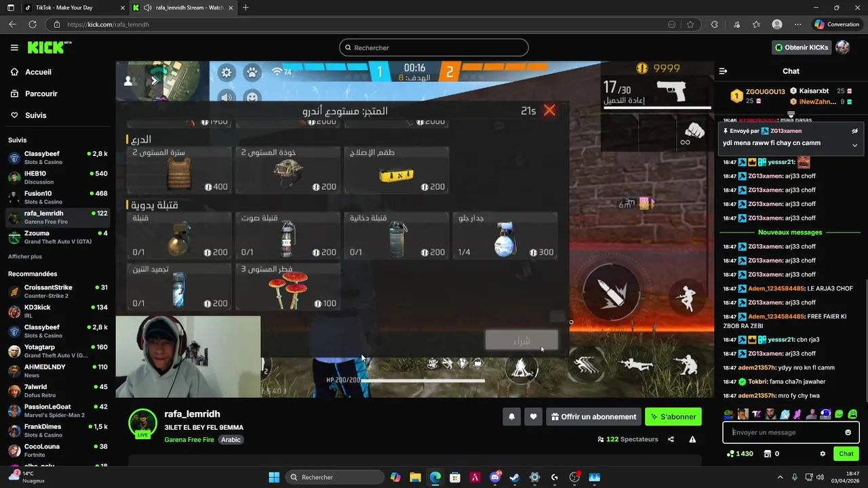Screen dimensions: 868x488
Task: Open Zzouma channel in the sidebar
Action: (58, 237)
